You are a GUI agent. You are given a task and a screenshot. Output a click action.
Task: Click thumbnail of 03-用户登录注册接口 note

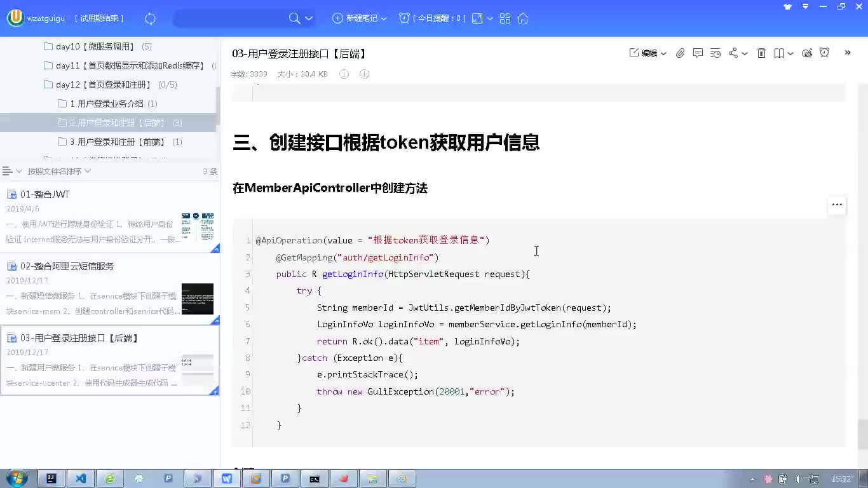198,370
